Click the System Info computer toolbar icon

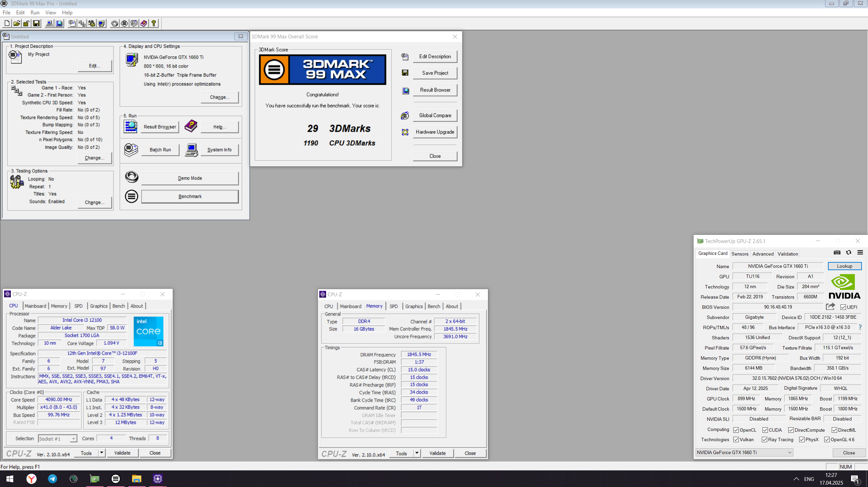49,23
